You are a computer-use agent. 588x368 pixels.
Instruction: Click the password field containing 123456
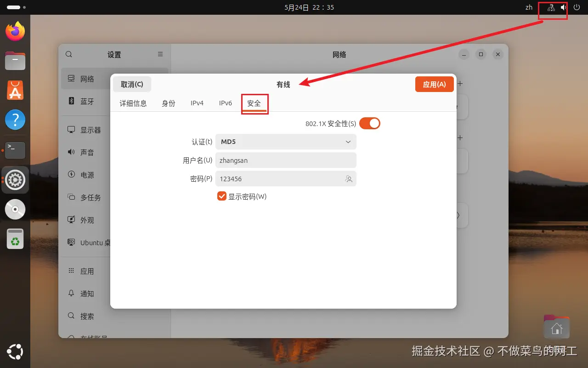pos(286,178)
